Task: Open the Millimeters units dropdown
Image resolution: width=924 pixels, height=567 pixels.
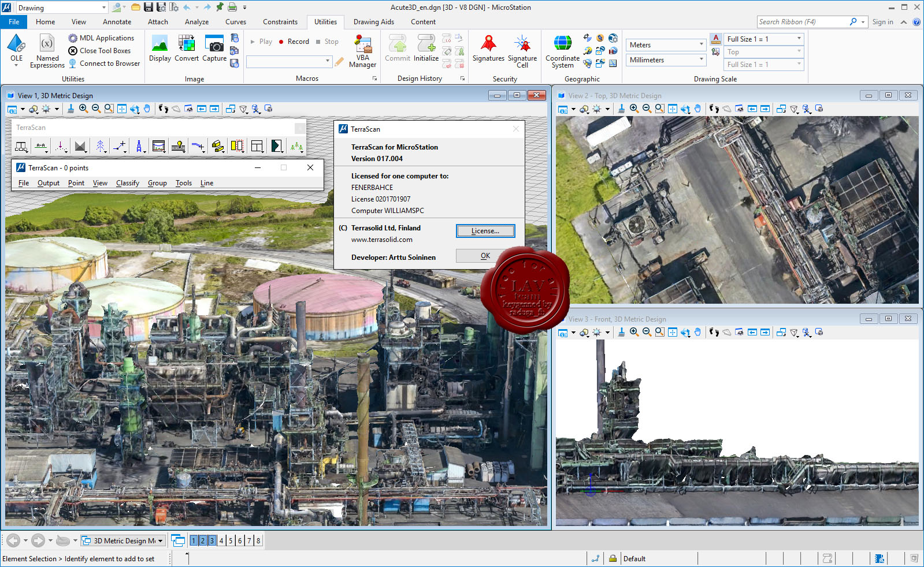Action: [x=666, y=60]
